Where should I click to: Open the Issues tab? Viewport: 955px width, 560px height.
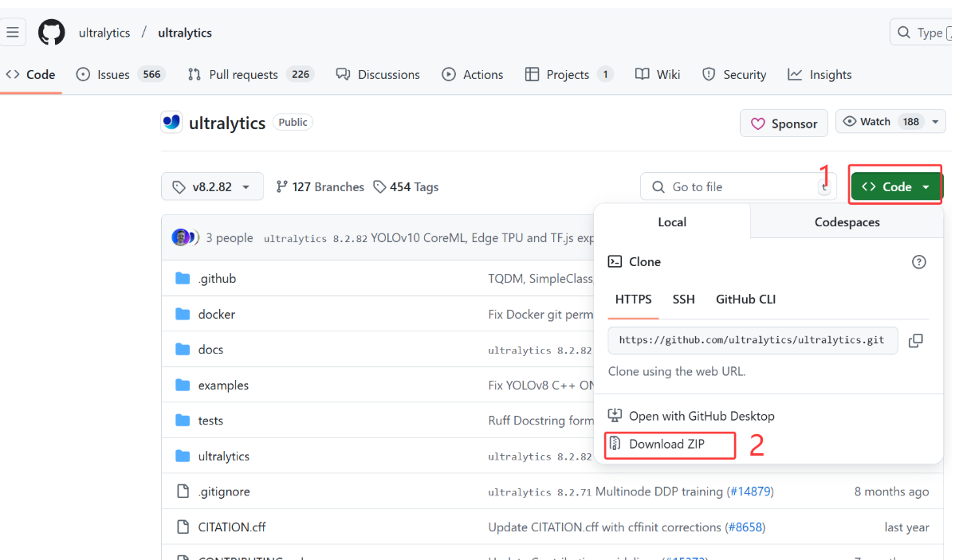(x=120, y=74)
